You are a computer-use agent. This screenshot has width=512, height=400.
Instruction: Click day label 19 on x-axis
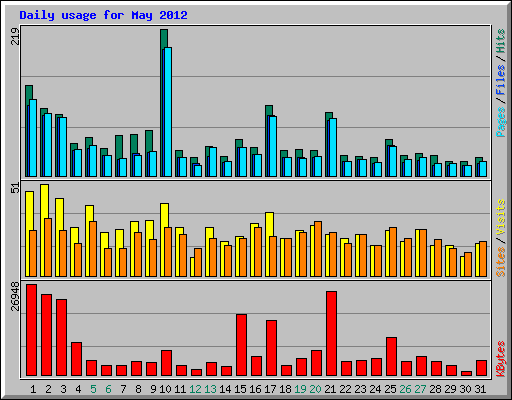[300, 389]
